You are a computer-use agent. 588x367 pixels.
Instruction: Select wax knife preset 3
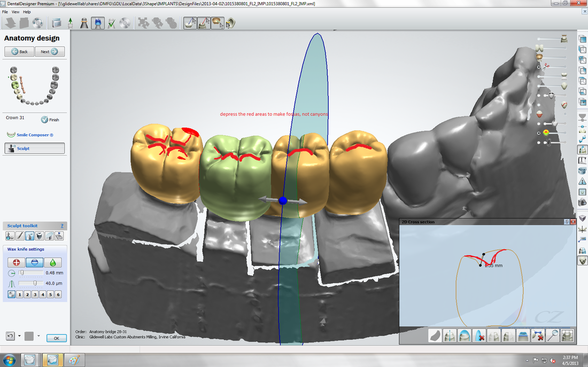[34, 294]
